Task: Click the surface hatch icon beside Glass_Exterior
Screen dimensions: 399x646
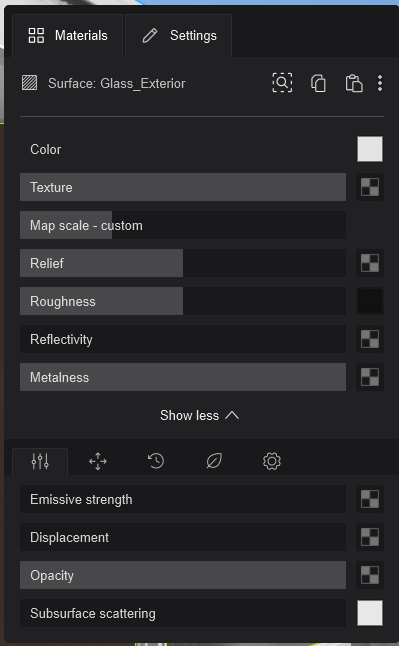Action: 29,83
